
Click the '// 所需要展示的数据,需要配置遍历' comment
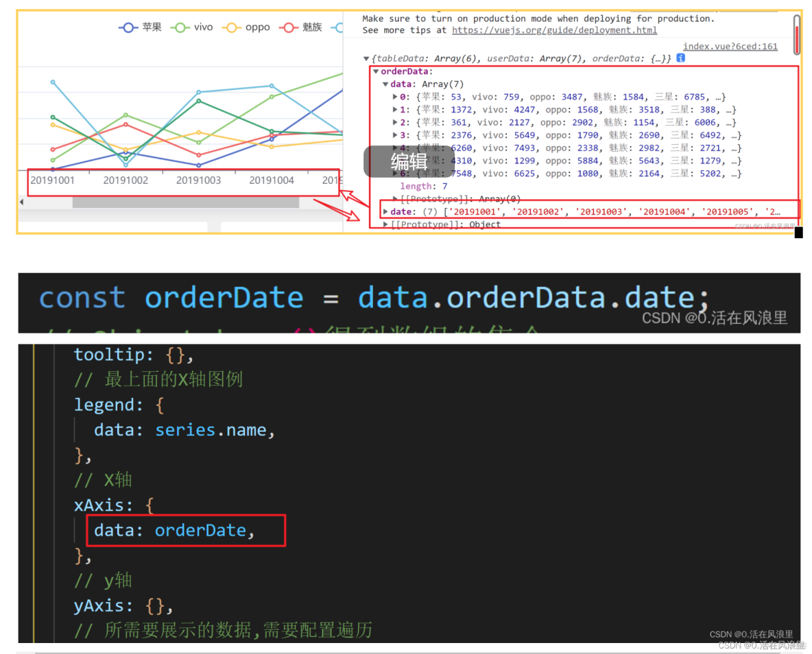[223, 630]
